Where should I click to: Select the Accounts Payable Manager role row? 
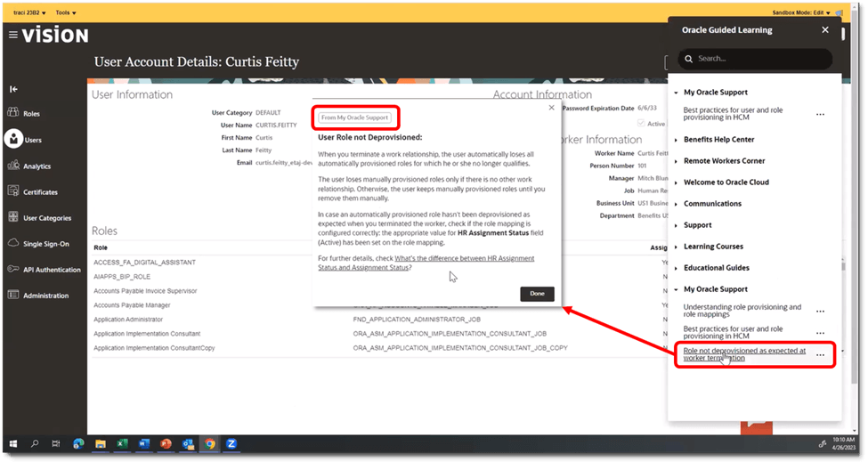pos(379,305)
